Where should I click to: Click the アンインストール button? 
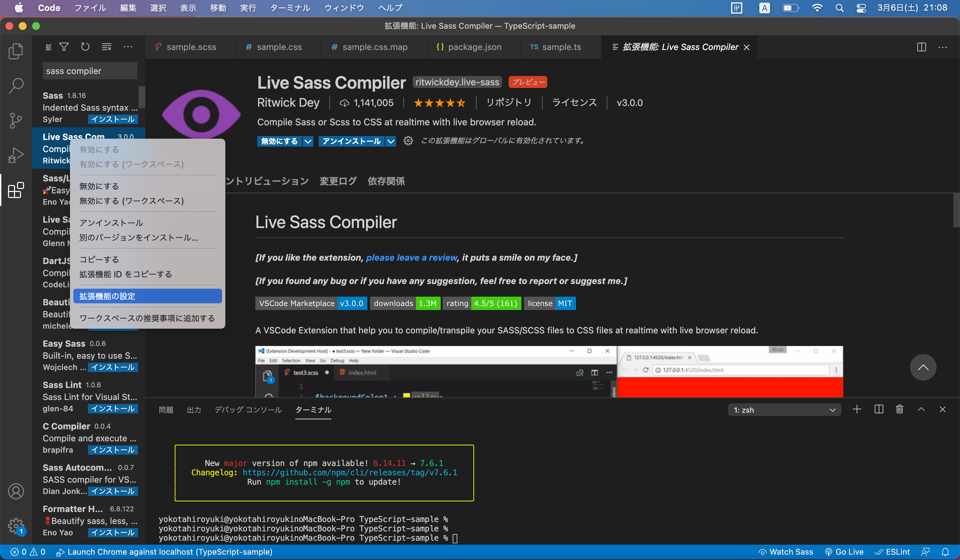(x=351, y=141)
